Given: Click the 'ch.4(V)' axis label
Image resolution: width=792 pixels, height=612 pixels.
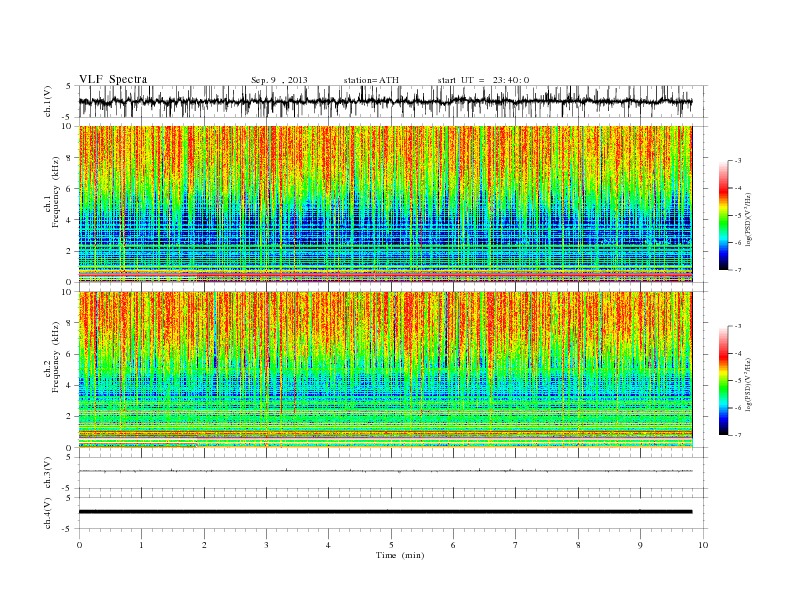Looking at the screenshot, I should [x=48, y=513].
